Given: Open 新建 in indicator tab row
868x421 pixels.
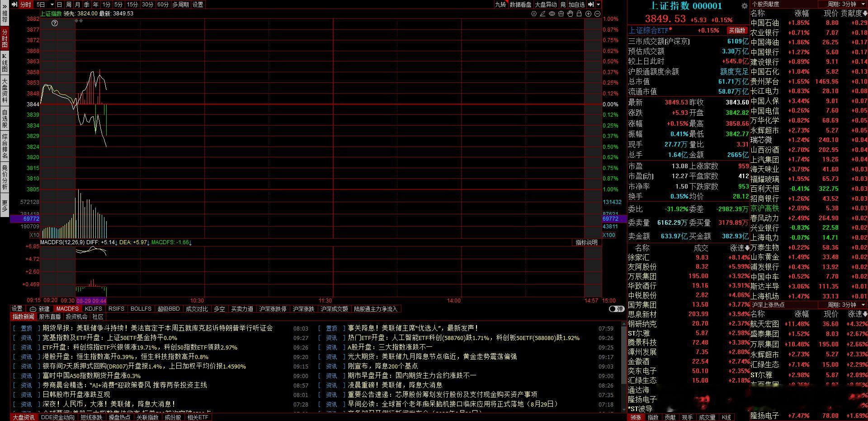Looking at the screenshot, I should [x=44, y=309].
